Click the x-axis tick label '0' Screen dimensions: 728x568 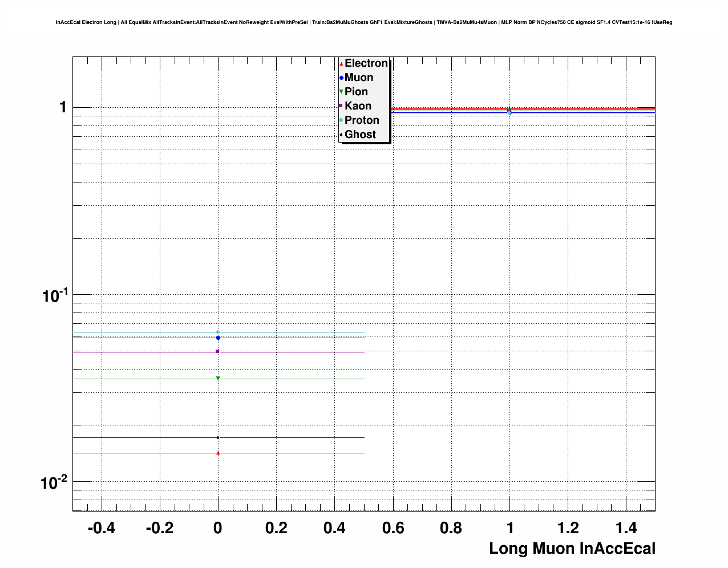tap(218, 528)
